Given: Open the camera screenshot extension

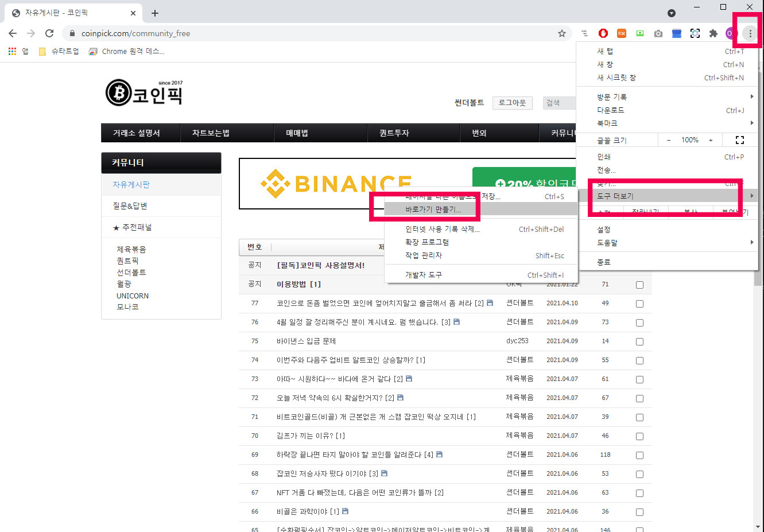Looking at the screenshot, I should pyautogui.click(x=658, y=33).
